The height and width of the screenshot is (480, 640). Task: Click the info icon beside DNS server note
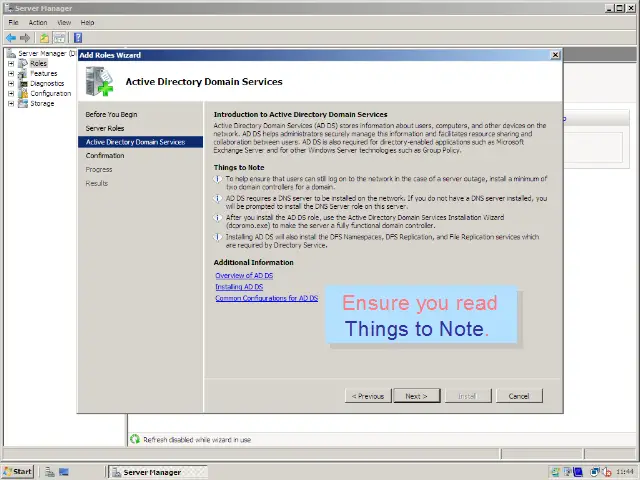point(218,199)
